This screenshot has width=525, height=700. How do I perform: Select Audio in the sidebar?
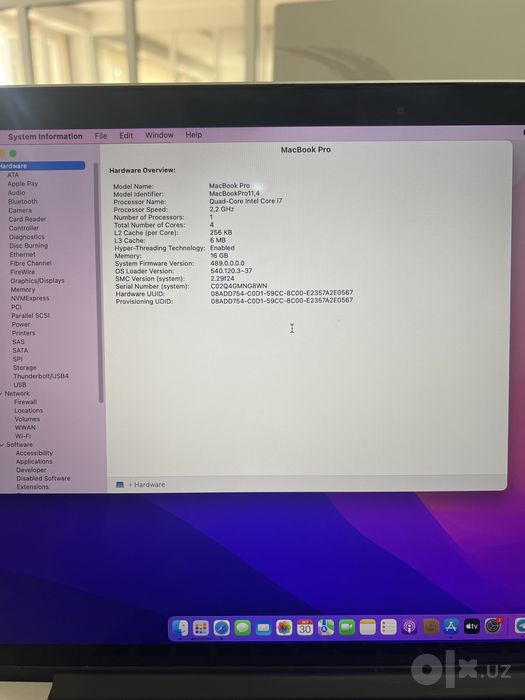tap(17, 192)
